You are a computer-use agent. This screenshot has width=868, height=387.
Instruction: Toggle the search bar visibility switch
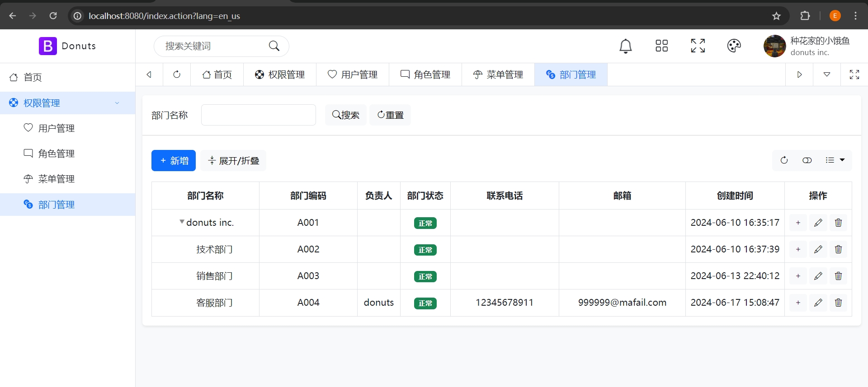point(807,160)
